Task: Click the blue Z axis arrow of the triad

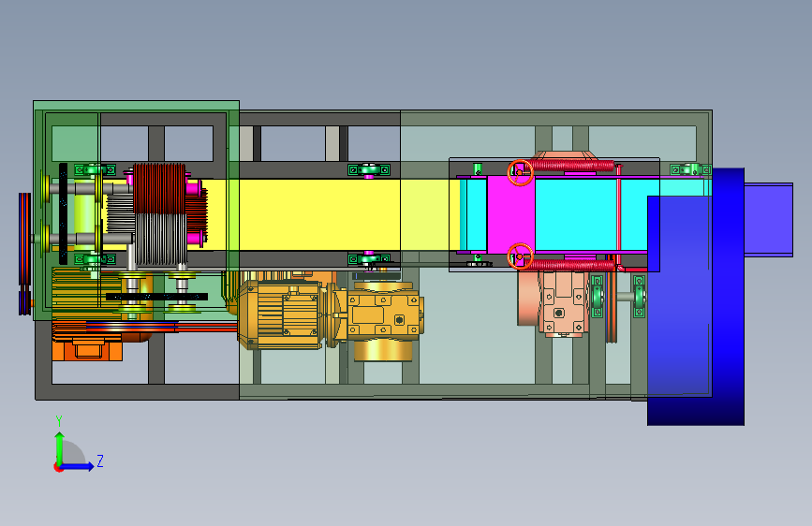Action: point(78,466)
